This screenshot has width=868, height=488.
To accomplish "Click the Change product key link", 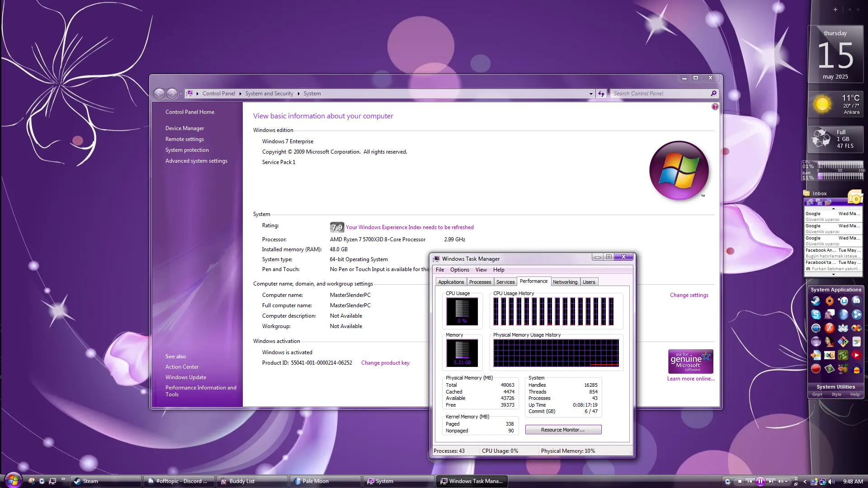I will tap(385, 363).
